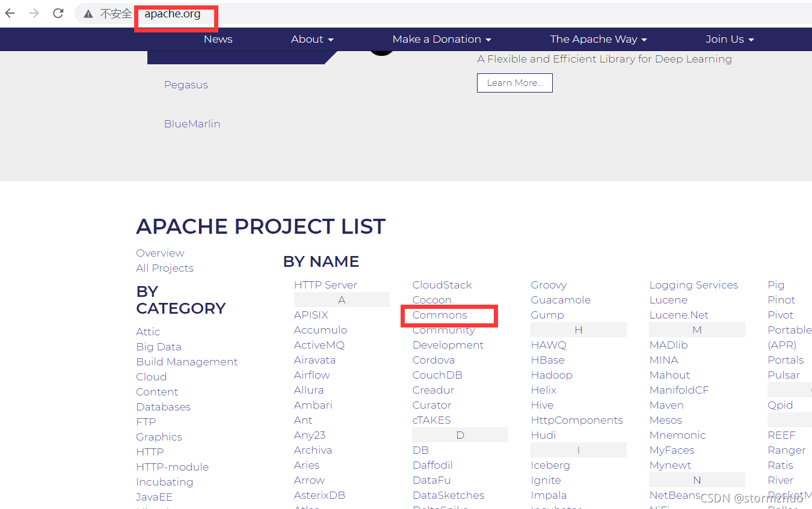
Task: Open the Overview link
Action: coord(160,253)
